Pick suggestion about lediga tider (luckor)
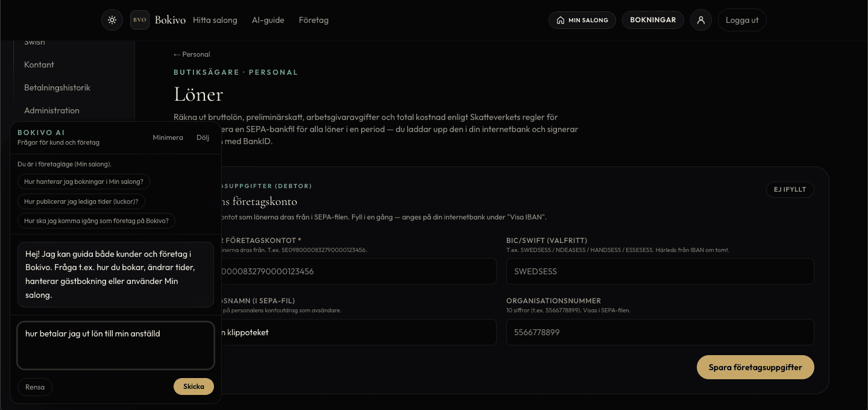Viewport: 868px width, 410px height. point(81,201)
